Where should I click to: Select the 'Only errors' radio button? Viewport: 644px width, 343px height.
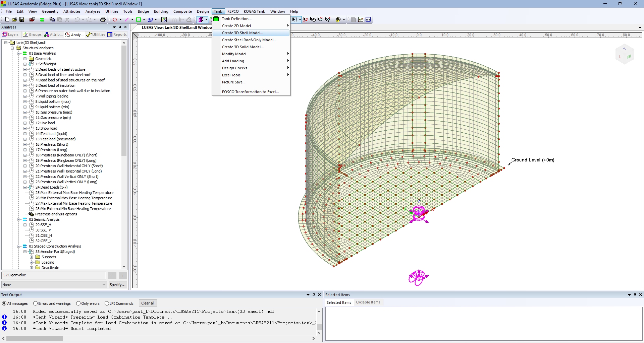pos(78,303)
